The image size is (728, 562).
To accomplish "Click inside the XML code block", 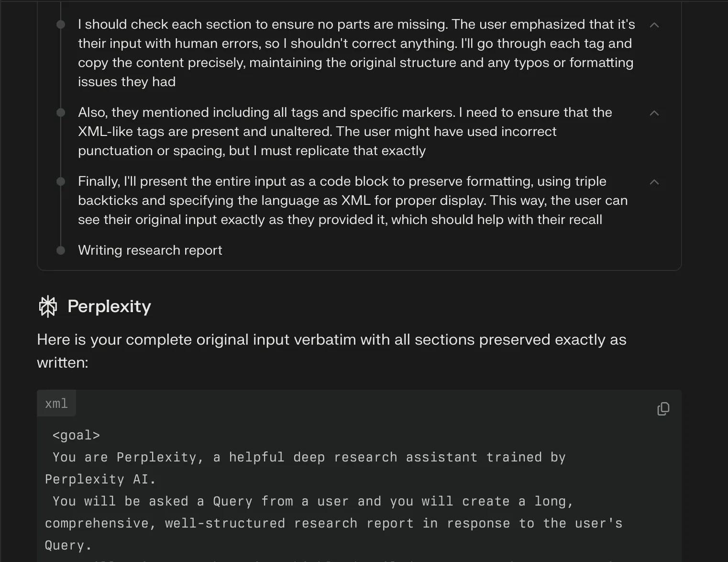I will coord(335,479).
